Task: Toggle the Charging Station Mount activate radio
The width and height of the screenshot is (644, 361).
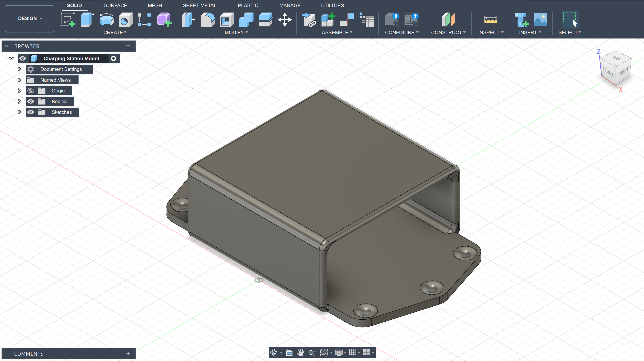Action: 113,58
